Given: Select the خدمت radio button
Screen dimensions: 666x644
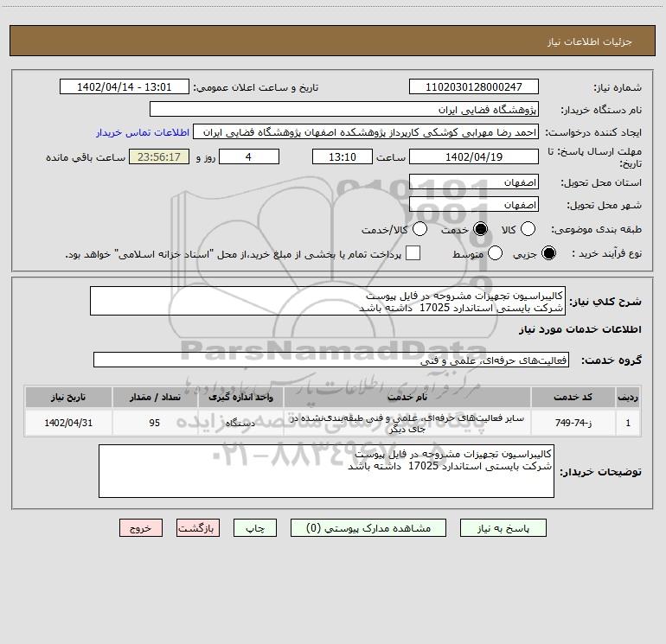Looking at the screenshot, I should [x=480, y=229].
